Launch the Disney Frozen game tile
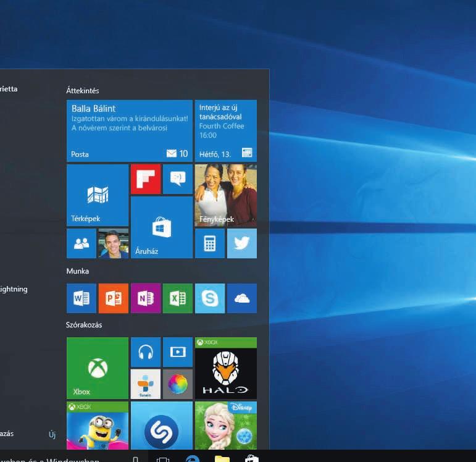The height and width of the screenshot is (462, 476). 225,425
